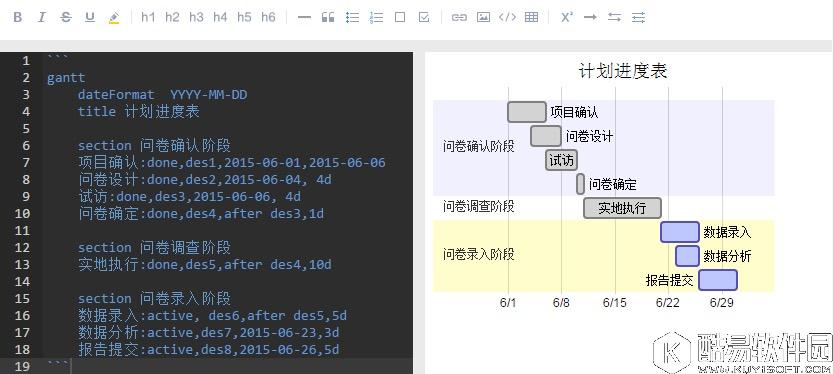The image size is (833, 374).
Task: Click the 'gantt' keyword on line 2
Action: coord(66,78)
